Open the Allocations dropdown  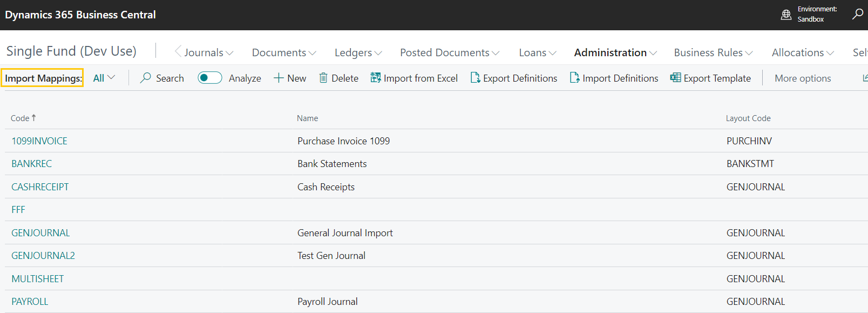tap(803, 52)
